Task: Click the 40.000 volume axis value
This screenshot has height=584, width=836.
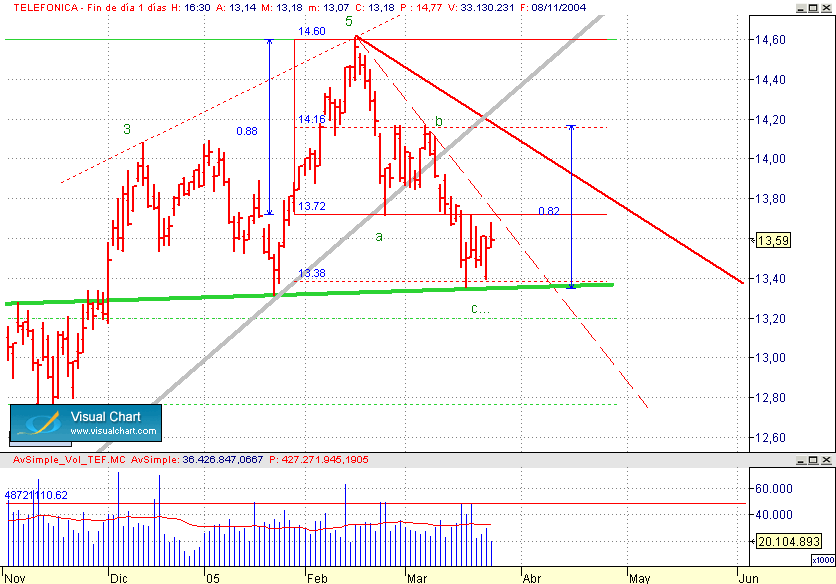Action: [x=774, y=515]
